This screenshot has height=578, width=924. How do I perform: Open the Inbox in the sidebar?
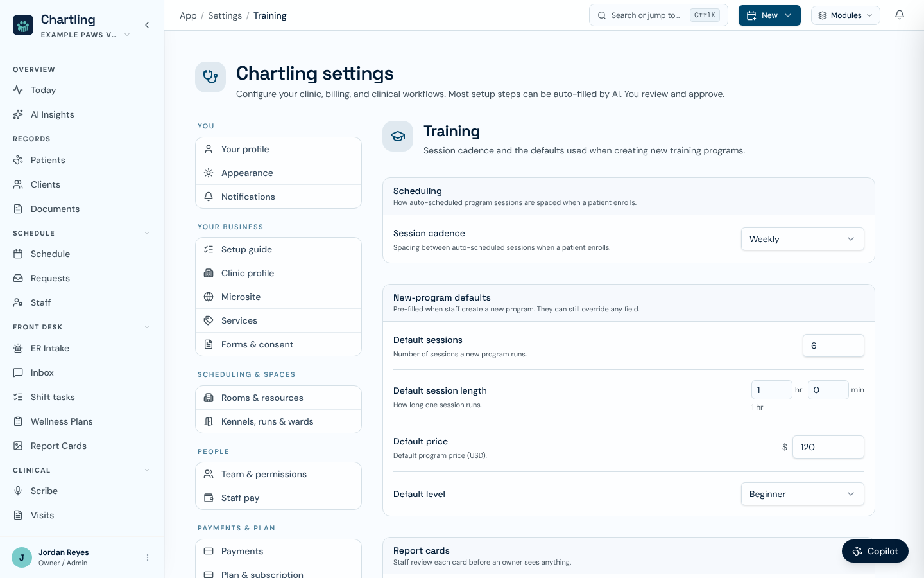[82, 372]
